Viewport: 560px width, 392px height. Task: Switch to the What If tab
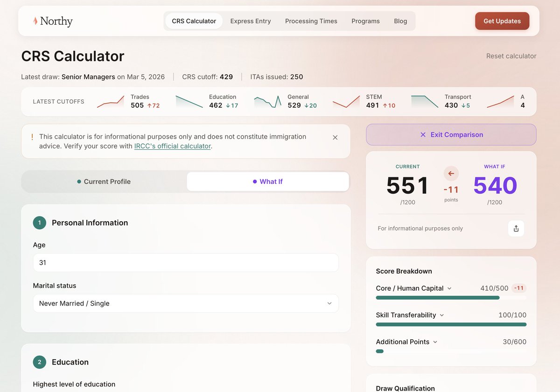[x=268, y=182]
